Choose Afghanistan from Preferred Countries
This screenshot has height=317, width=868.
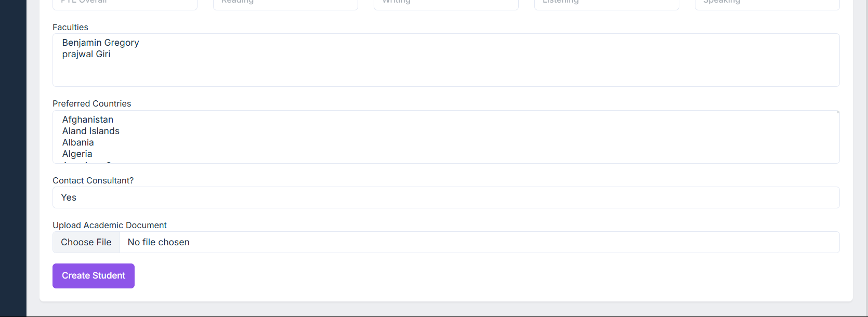(x=88, y=120)
